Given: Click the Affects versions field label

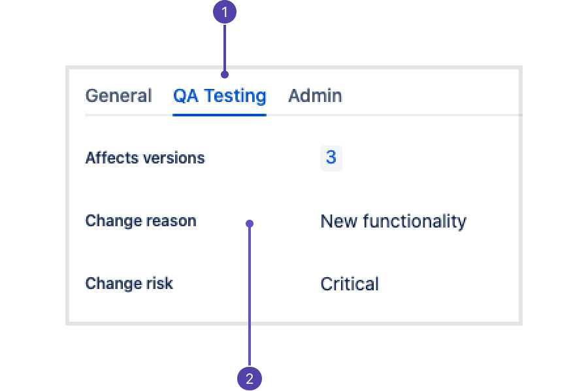Looking at the screenshot, I should click(145, 158).
